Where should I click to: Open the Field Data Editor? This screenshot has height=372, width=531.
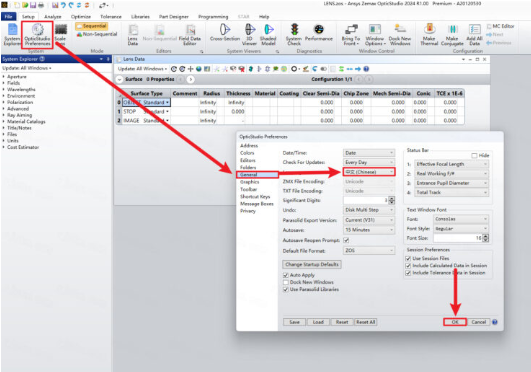190,35
